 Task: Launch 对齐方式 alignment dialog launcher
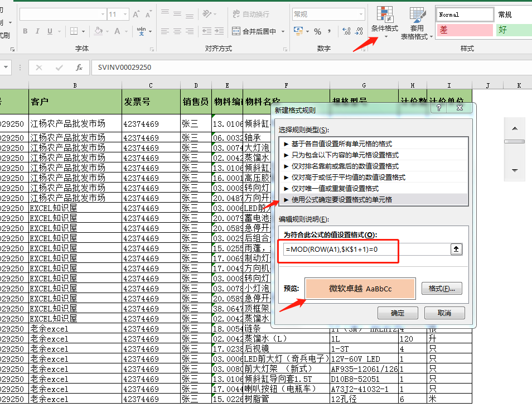point(285,50)
